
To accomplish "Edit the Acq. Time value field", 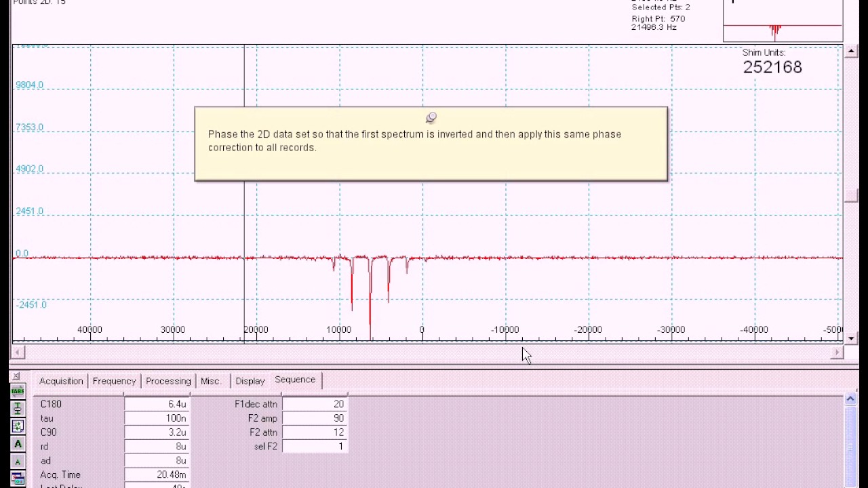I will tap(157, 475).
